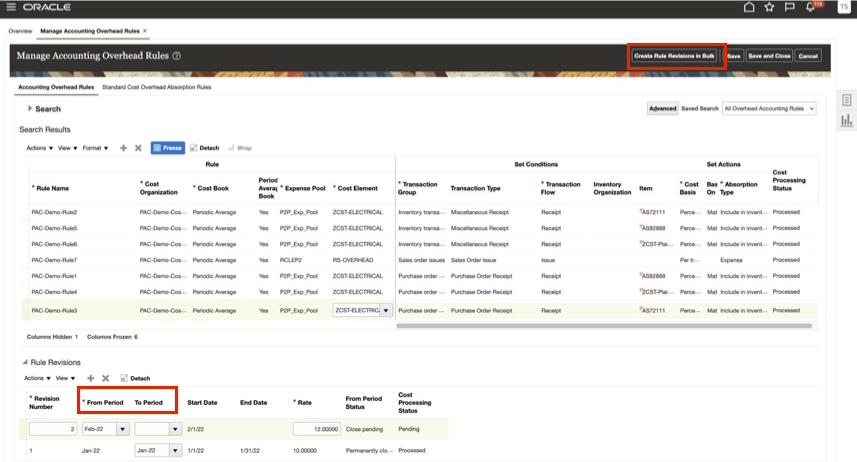857x462 pixels.
Task: Click the Wrap toolbar button
Action: (x=240, y=148)
